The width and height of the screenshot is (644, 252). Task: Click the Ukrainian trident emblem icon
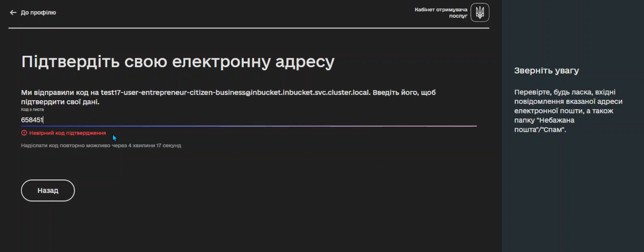pos(480,12)
